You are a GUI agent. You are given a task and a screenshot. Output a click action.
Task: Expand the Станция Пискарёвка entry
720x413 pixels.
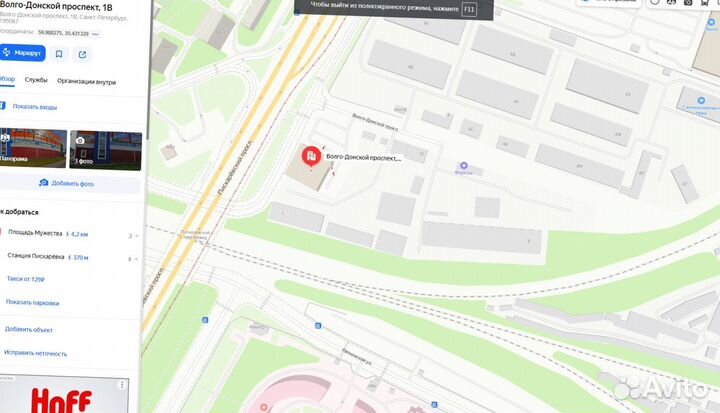click(69, 257)
